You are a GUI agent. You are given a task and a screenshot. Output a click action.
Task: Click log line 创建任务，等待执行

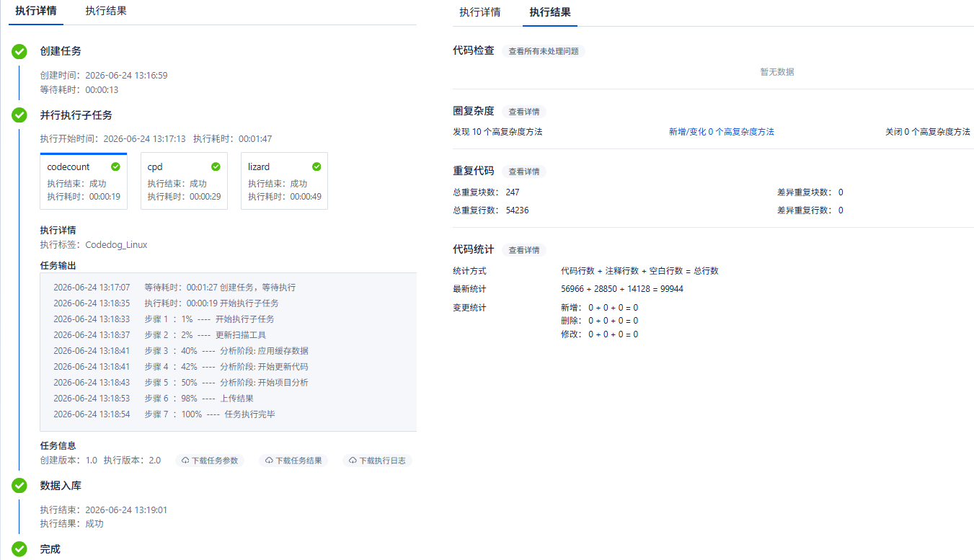(174, 288)
